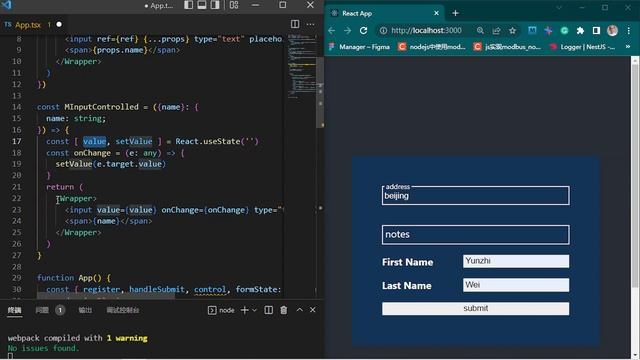
Task: Click the notes input field
Action: [x=476, y=235]
